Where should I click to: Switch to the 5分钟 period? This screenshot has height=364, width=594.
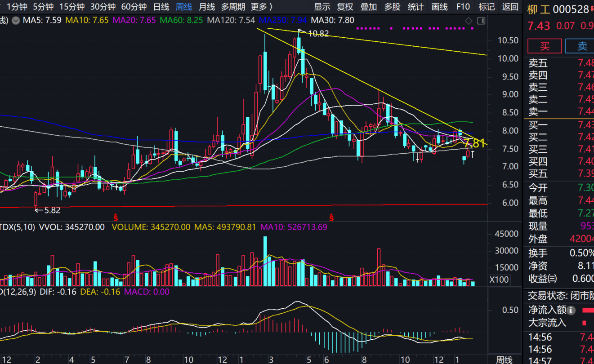tap(43, 7)
